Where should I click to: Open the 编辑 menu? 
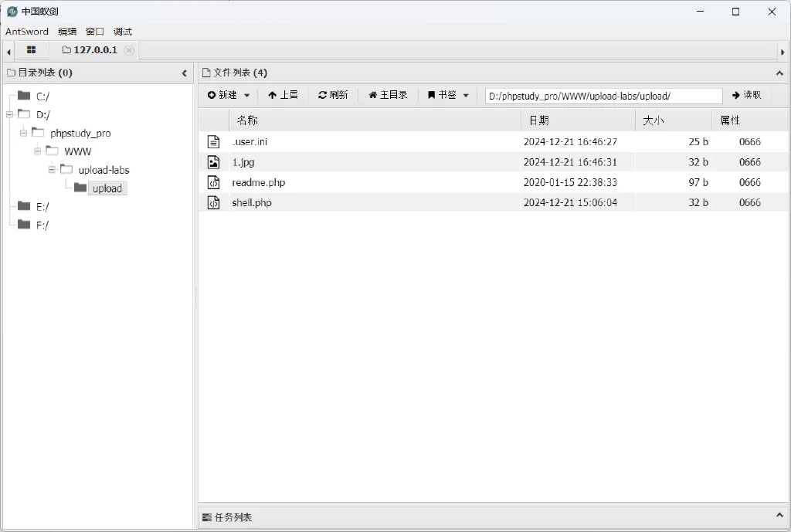coord(67,31)
